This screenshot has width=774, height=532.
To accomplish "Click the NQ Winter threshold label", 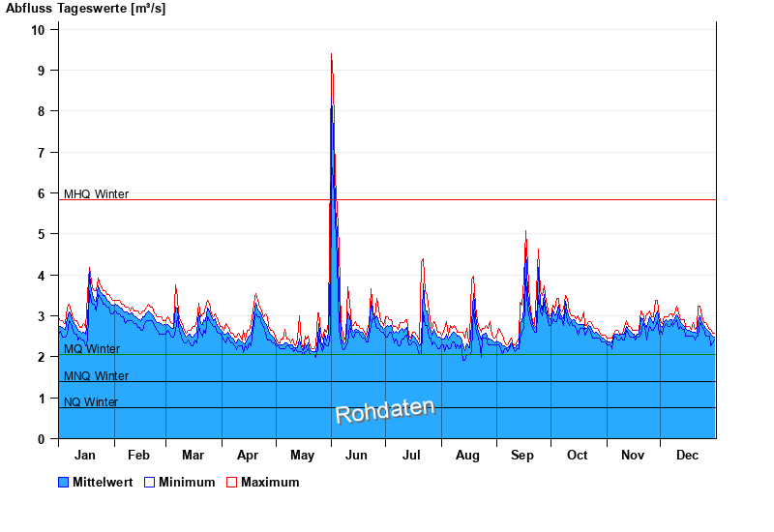I will coord(91,402).
